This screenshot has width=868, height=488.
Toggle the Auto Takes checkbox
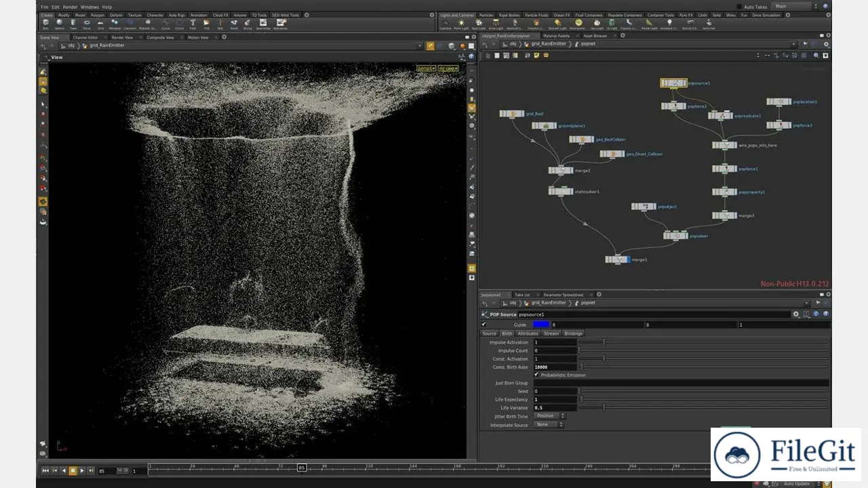[x=739, y=7]
